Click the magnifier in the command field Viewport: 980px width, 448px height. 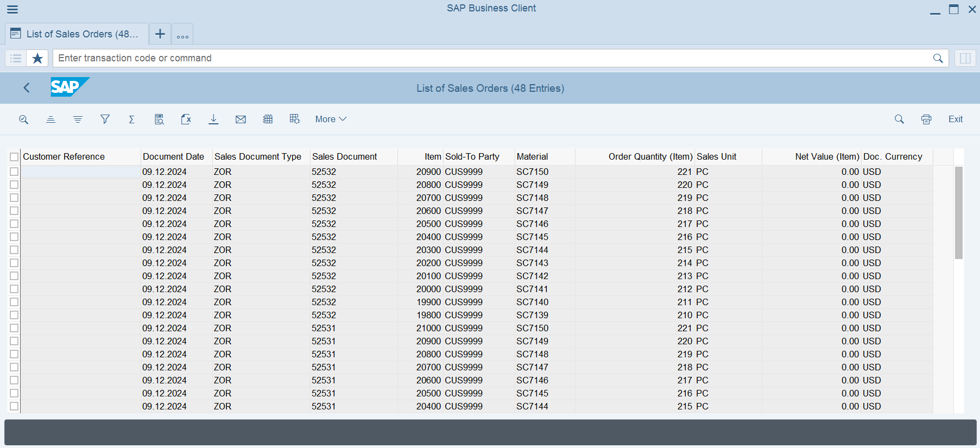938,58
